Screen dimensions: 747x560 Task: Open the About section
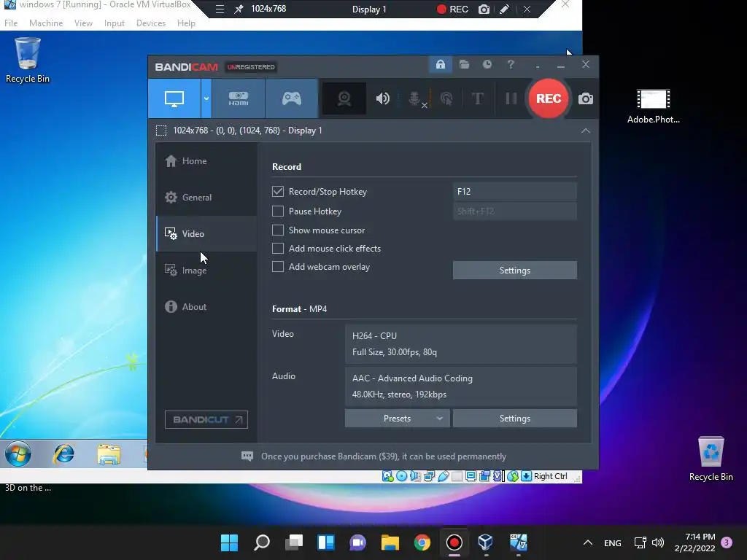point(206,307)
